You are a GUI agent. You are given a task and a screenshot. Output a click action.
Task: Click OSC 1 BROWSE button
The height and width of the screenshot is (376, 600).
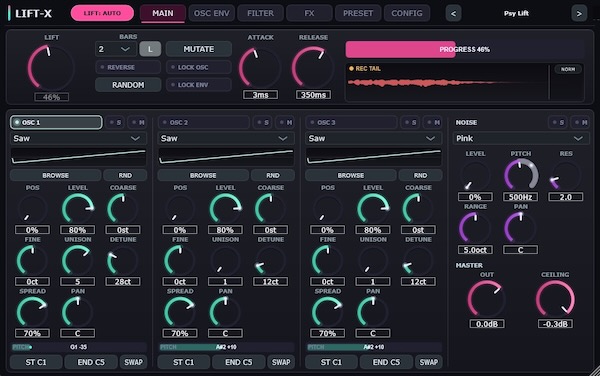pos(55,175)
